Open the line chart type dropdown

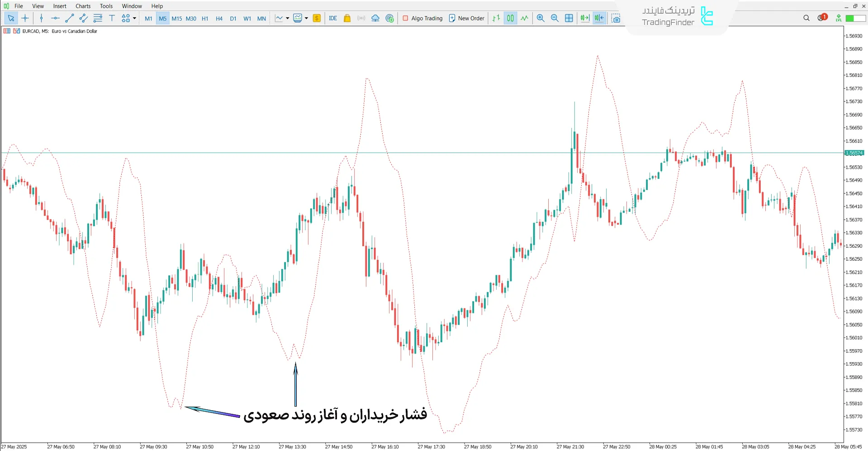click(287, 18)
